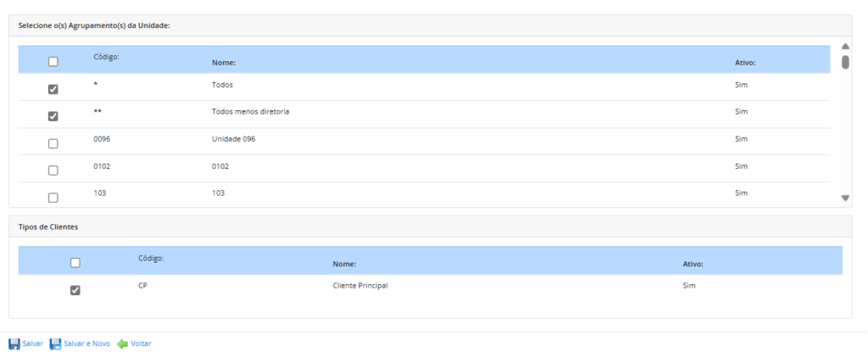Check the 103 row checkbox
This screenshot has height=363, width=868.
coord(53,197)
